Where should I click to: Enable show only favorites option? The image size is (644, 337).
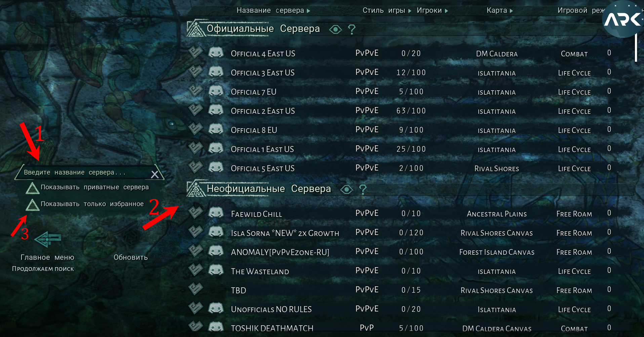tap(33, 205)
